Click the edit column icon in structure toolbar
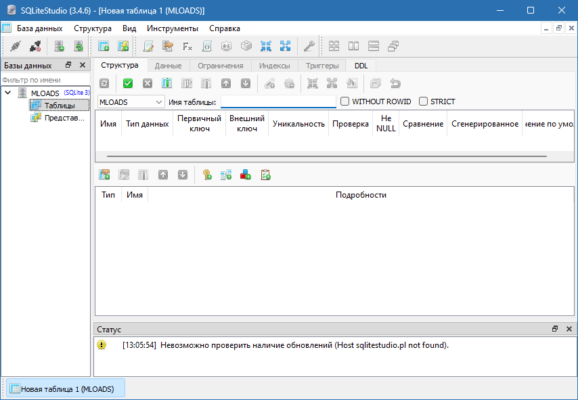Viewport: 578px width, 400px height. [187, 84]
